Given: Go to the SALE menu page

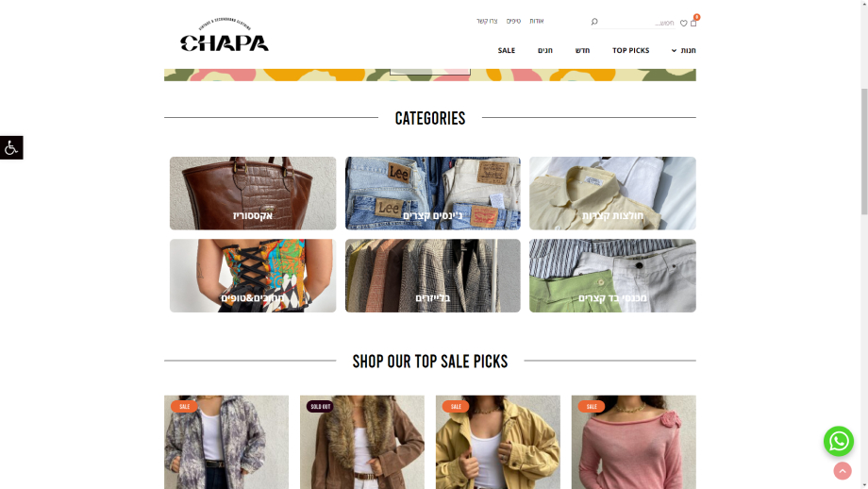Looking at the screenshot, I should coord(506,50).
